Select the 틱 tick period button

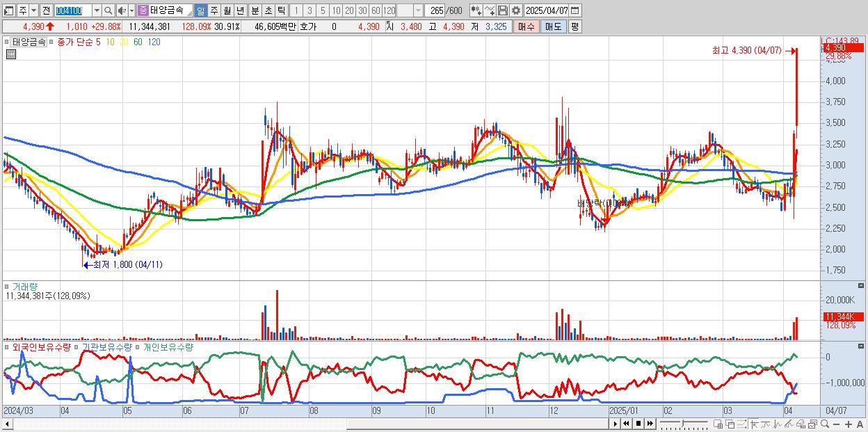point(281,10)
